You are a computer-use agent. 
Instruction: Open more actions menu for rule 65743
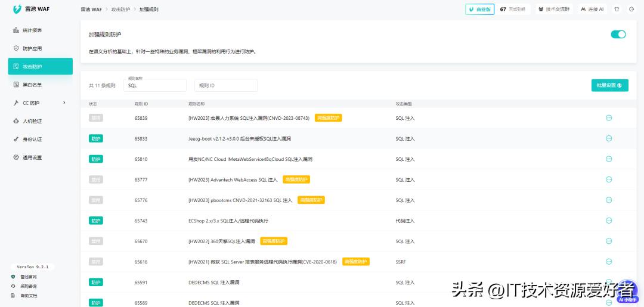pos(609,221)
